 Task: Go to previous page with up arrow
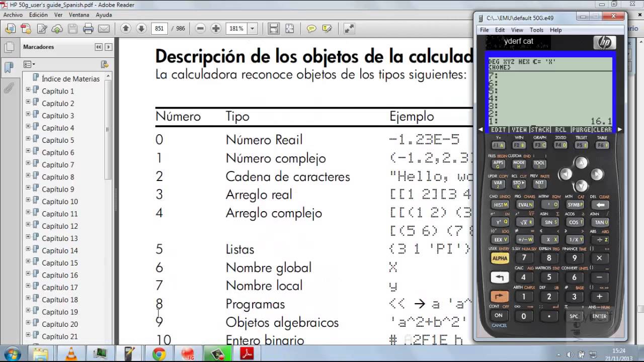[x=126, y=28]
